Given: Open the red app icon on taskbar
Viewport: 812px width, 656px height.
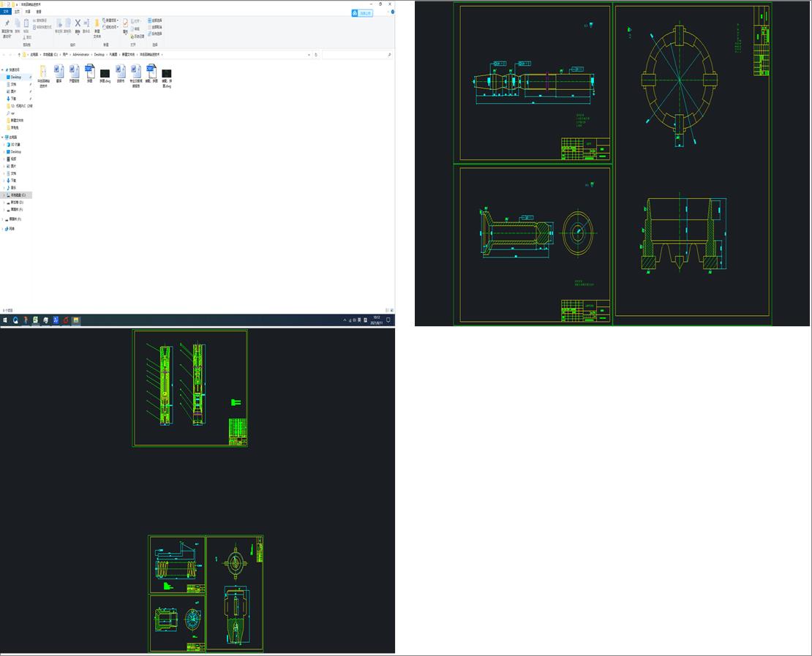Looking at the screenshot, I should (x=66, y=320).
